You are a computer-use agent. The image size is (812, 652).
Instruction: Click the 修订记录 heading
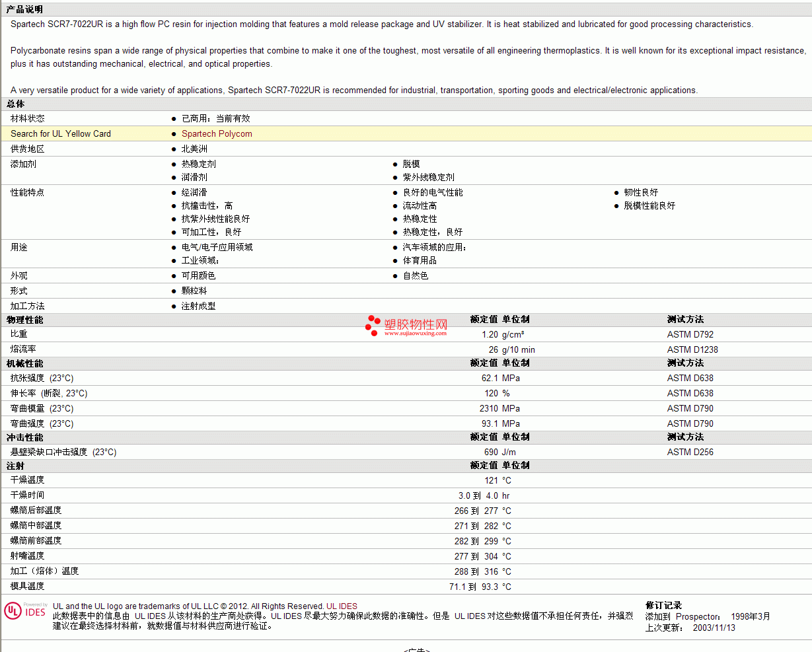click(x=663, y=605)
